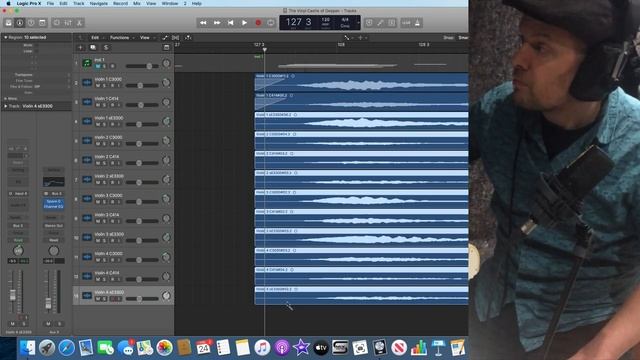Image resolution: width=640 pixels, height=360 pixels.
Task: Mute the Aux channel strip with M
Action: 48,324
